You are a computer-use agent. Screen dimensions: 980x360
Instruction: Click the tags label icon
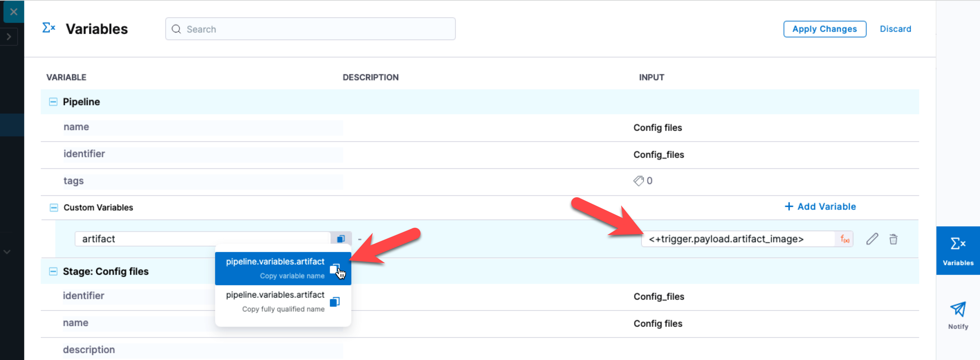[x=638, y=181]
